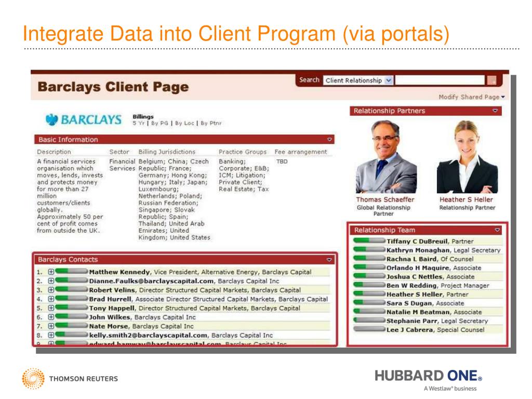
Task: Click the Thomas Schaeffer name link
Action: click(385, 199)
